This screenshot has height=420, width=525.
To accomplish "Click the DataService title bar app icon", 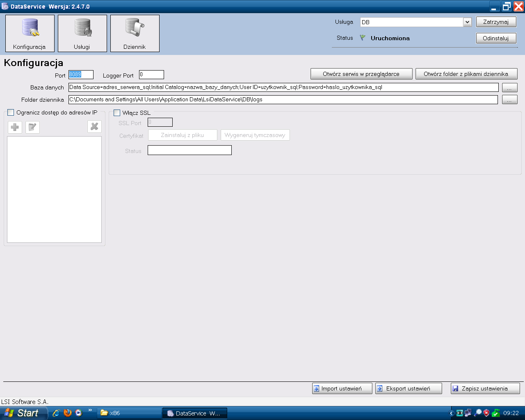I will click(x=5, y=6).
